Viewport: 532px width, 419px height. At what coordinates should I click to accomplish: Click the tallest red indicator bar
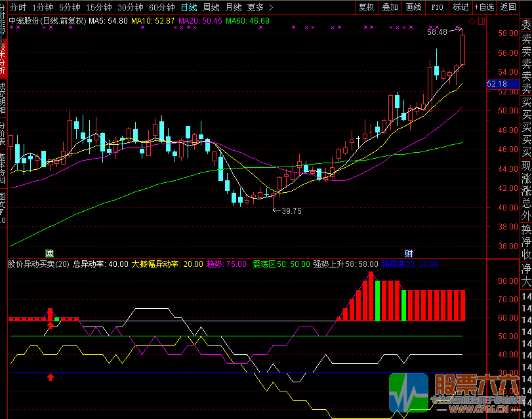pyautogui.click(x=371, y=296)
